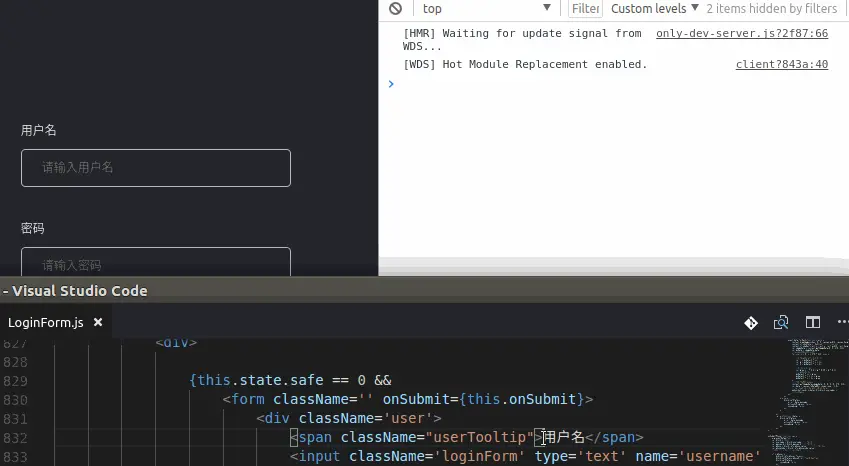This screenshot has width=849, height=466.
Task: Open the Custom levels dropdown
Action: click(655, 8)
